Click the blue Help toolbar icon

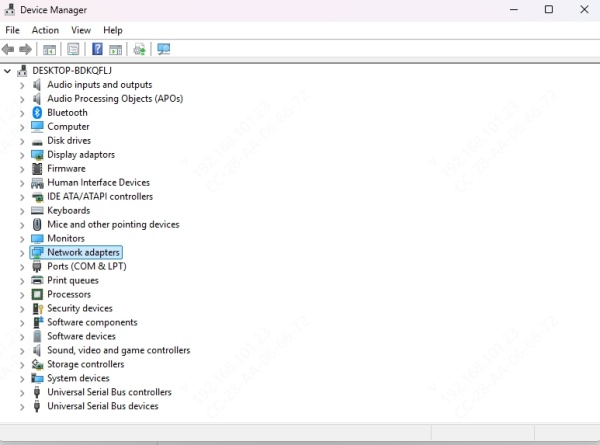click(97, 49)
